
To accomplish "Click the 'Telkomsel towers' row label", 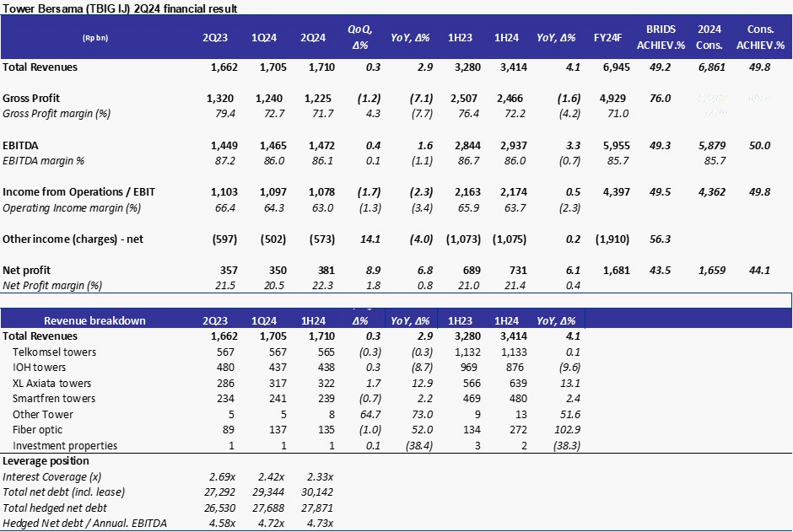I will pos(54,352).
